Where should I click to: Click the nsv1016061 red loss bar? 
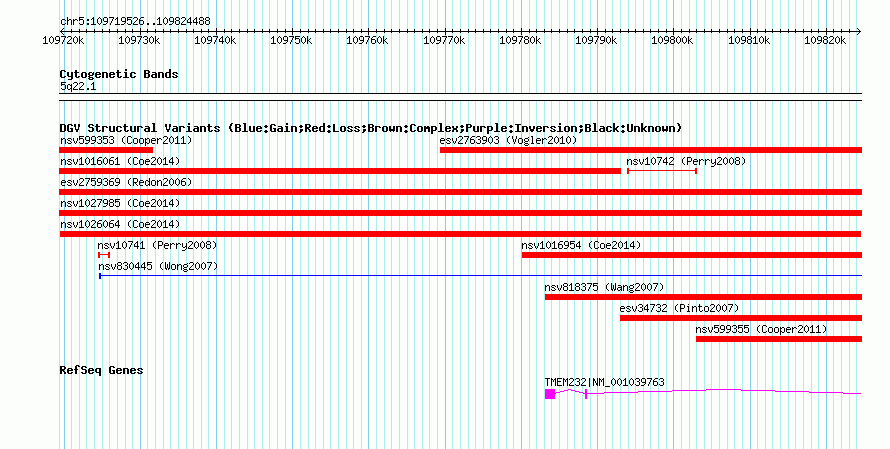(x=340, y=171)
